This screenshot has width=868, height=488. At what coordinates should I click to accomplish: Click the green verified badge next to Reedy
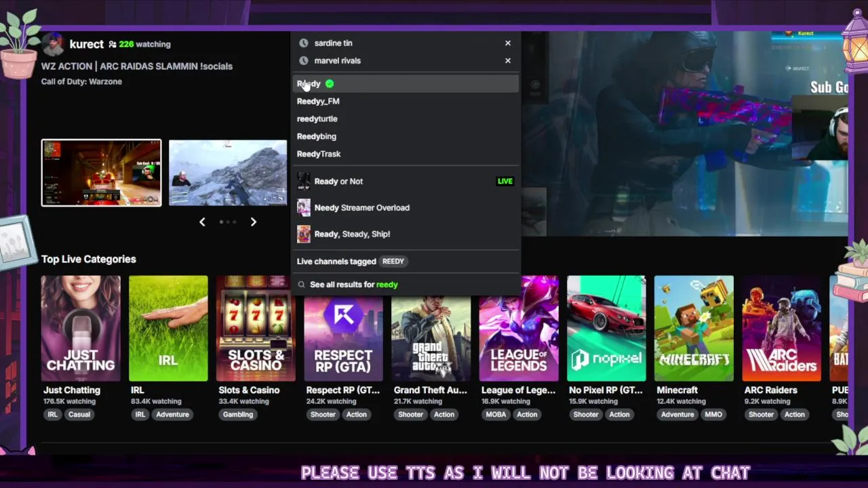(x=330, y=83)
